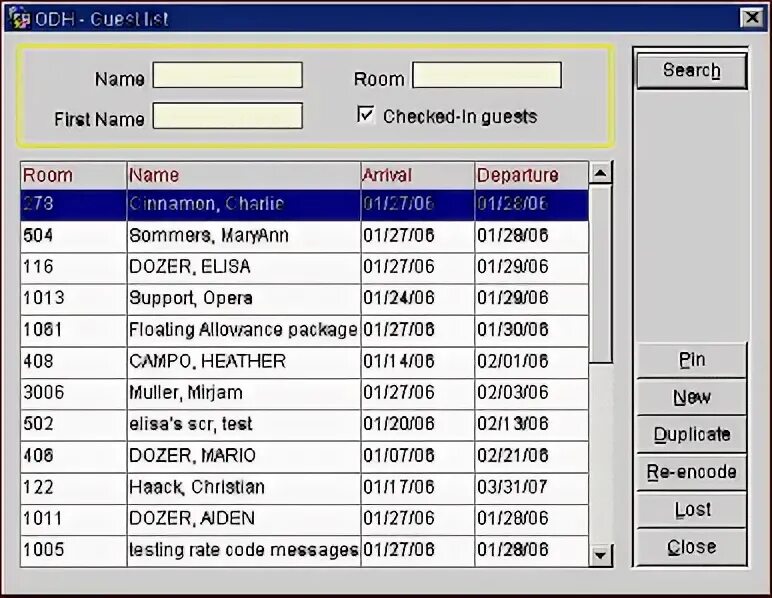Click into the Room input field

(487, 75)
